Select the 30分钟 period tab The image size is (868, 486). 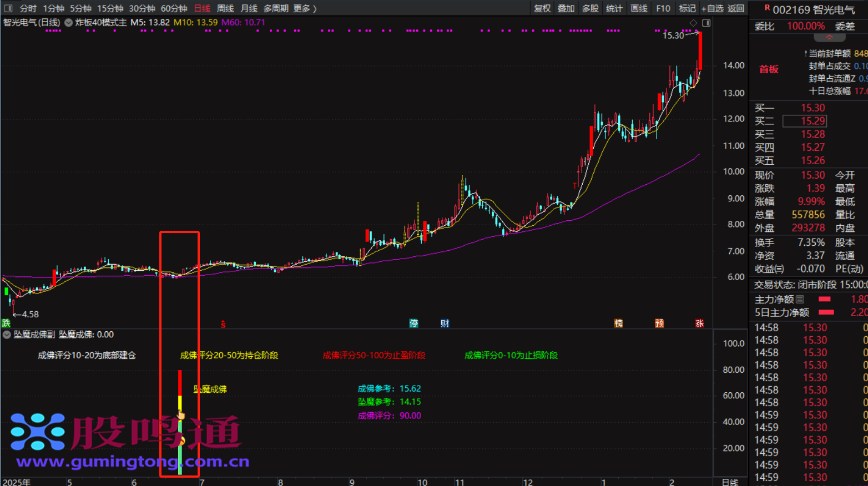tap(142, 8)
